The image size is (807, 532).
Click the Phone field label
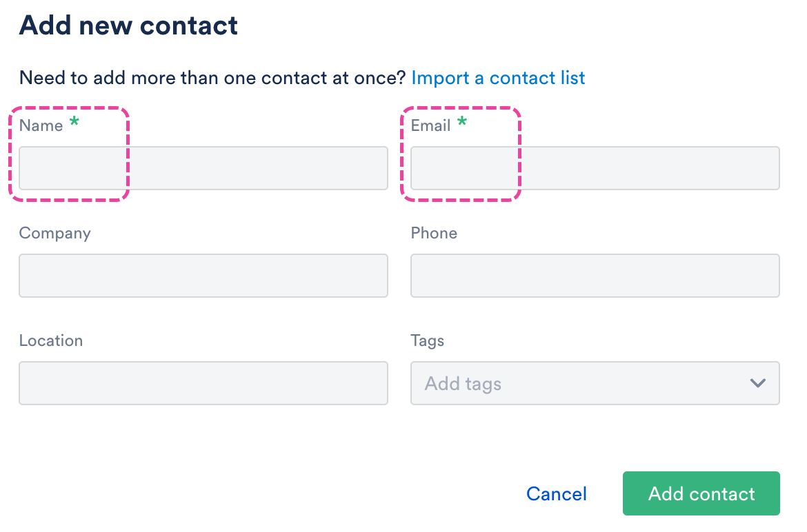click(x=434, y=233)
